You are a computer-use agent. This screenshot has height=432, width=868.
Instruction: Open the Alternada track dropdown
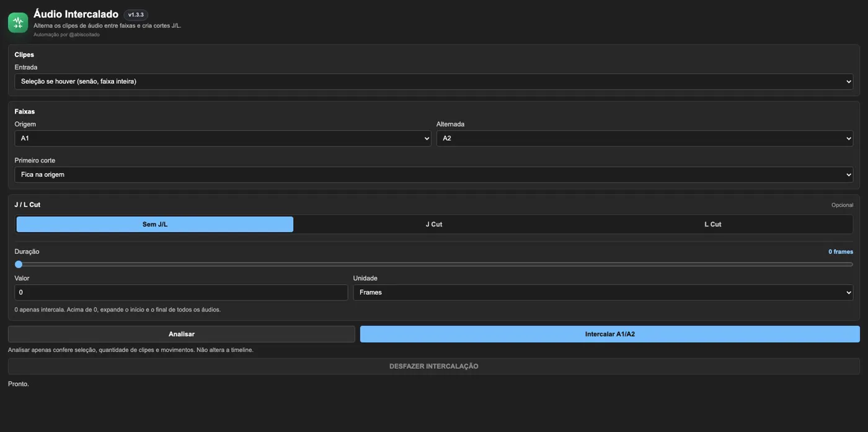[645, 138]
